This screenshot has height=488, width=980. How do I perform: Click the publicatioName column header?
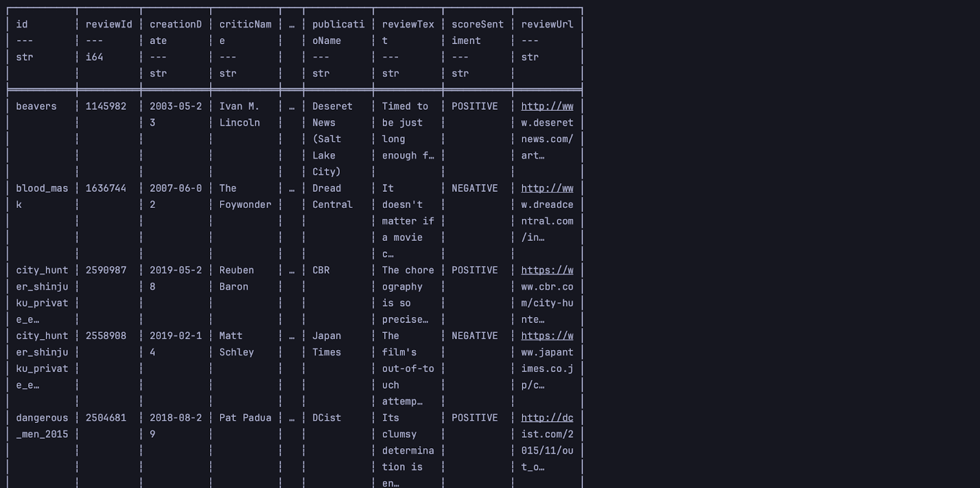pyautogui.click(x=338, y=32)
